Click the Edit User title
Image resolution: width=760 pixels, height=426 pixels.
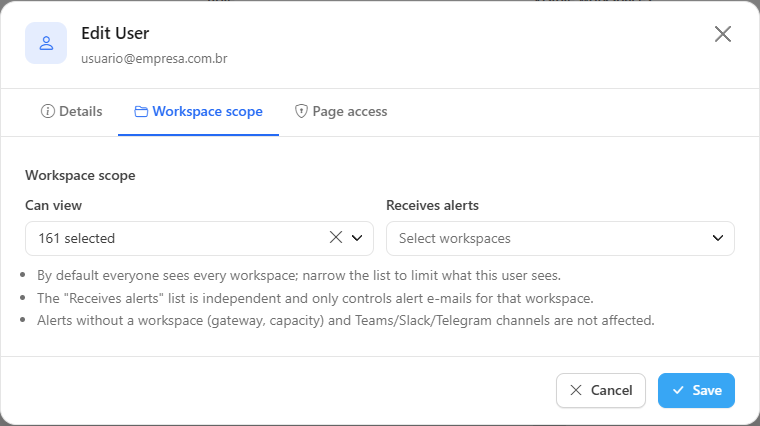(115, 33)
